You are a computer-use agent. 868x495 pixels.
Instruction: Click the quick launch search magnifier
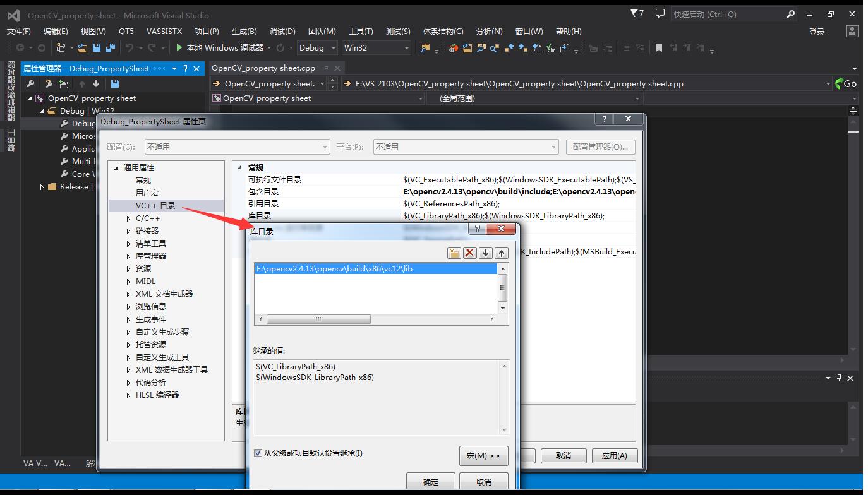[791, 14]
